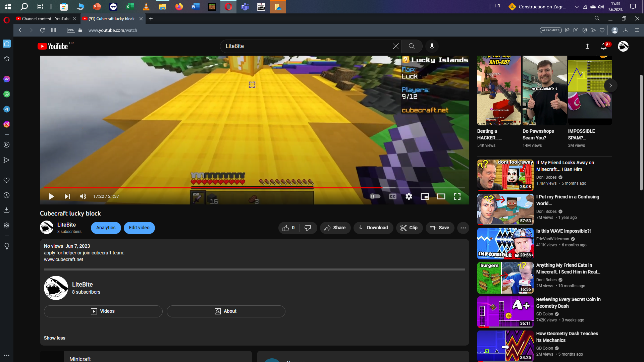Open the www.cubecraft.net link in the description
This screenshot has width=644, height=362.
[63, 260]
